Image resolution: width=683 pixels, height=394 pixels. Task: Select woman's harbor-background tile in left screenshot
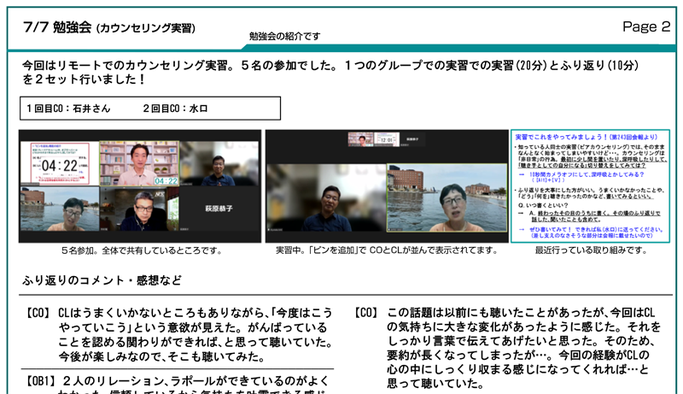point(60,209)
